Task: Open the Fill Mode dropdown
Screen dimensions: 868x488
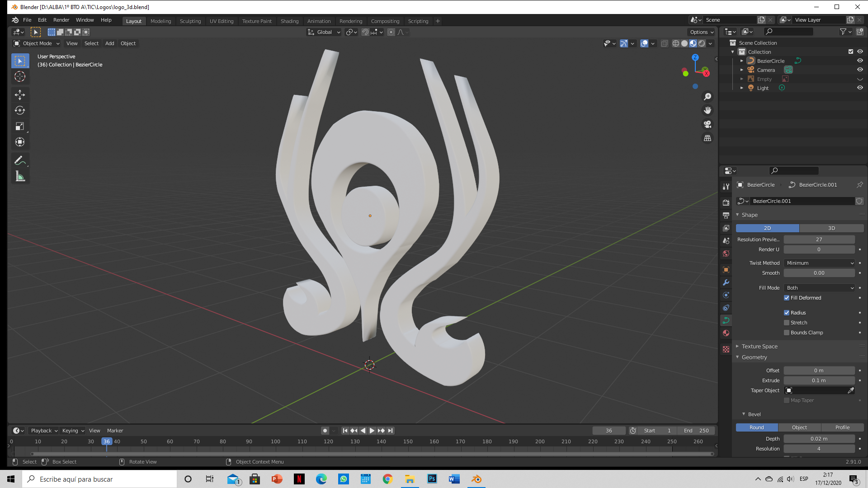Action: pos(819,288)
